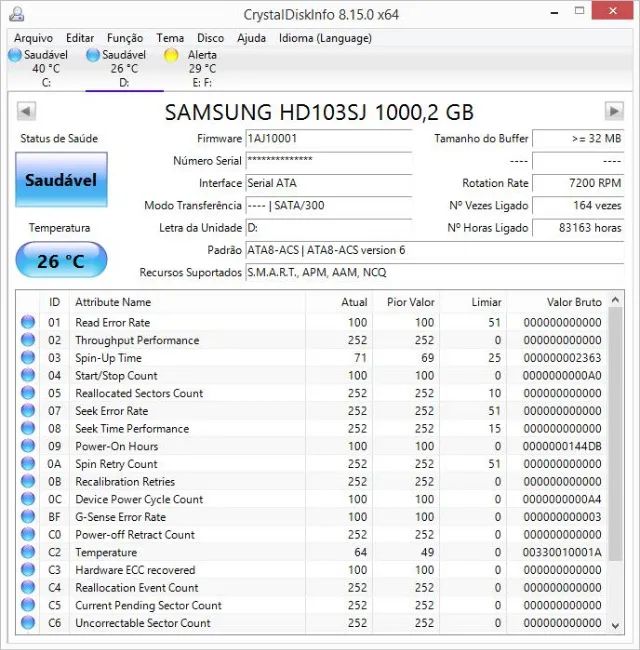Click the attribute list vertical scrollbar thumb
The image size is (640, 650).
point(616,434)
